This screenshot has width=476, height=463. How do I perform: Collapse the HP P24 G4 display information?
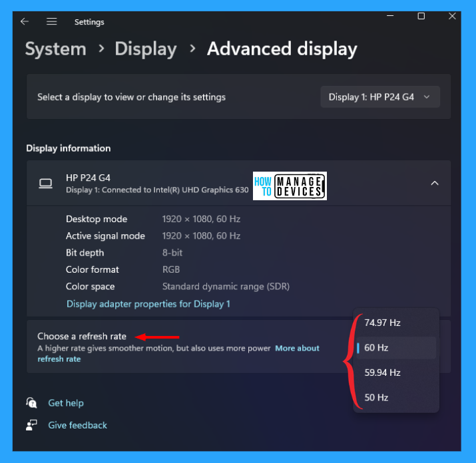[435, 183]
